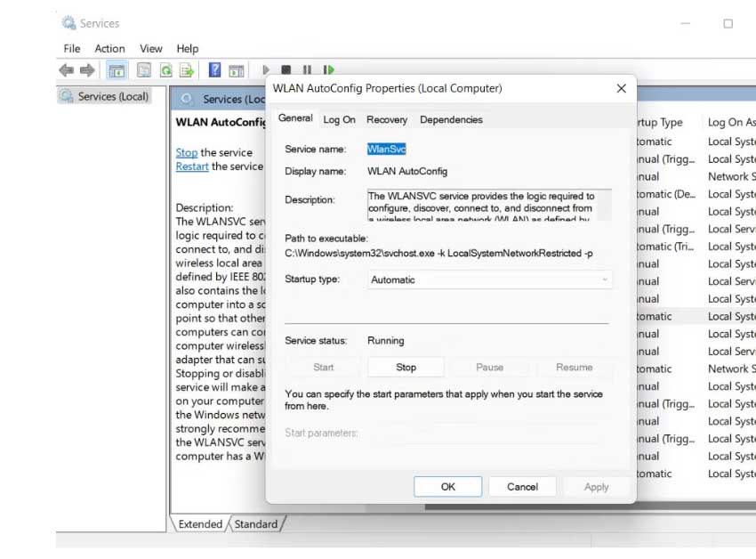
Task: Click the Start parameters input field
Action: point(489,433)
